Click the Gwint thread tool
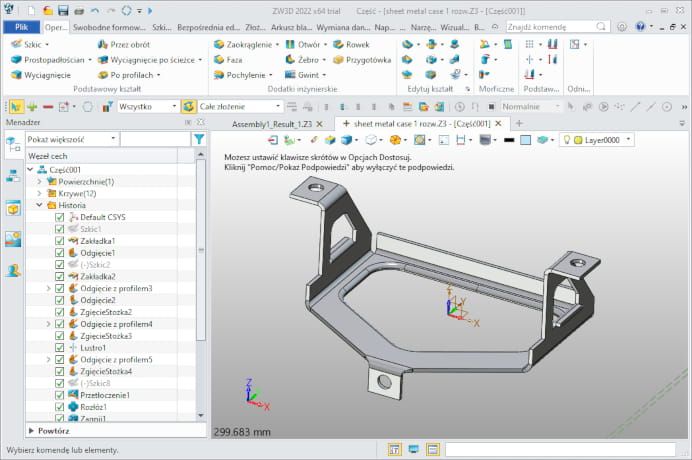This screenshot has width=692, height=460. tap(307, 75)
